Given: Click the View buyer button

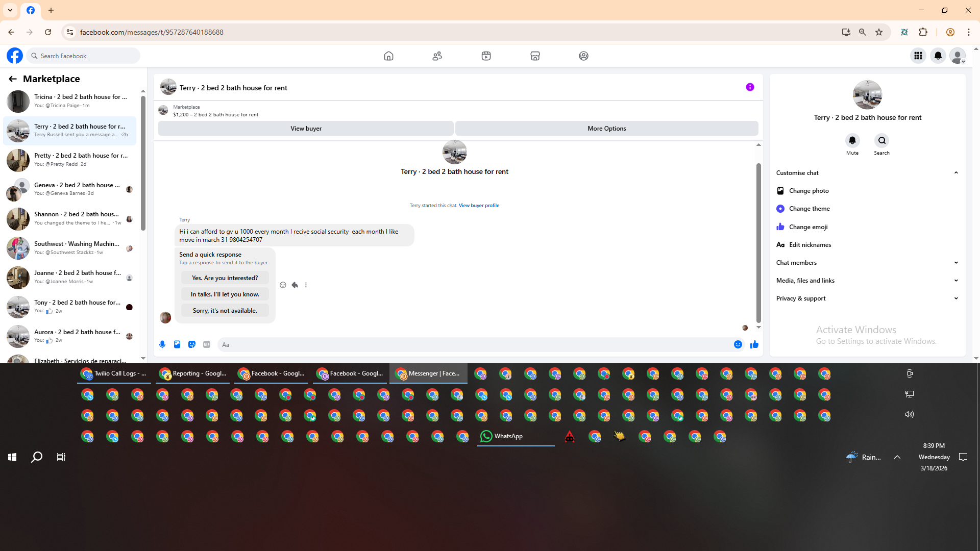Looking at the screenshot, I should pyautogui.click(x=306, y=129).
